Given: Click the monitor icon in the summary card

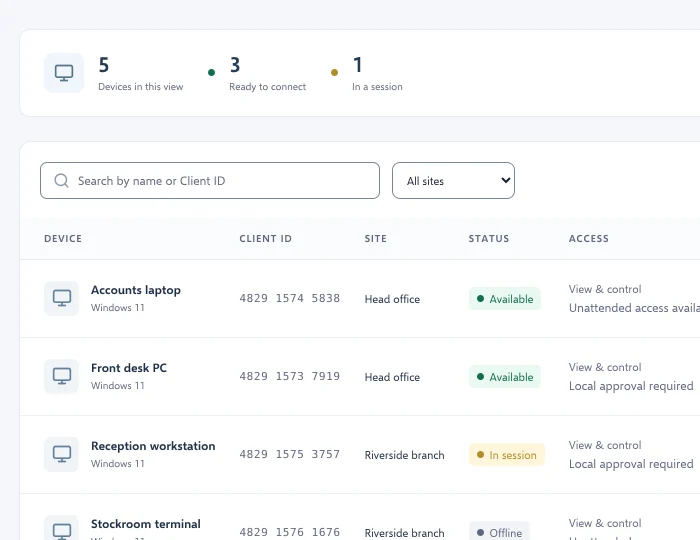Looking at the screenshot, I should click(64, 73).
